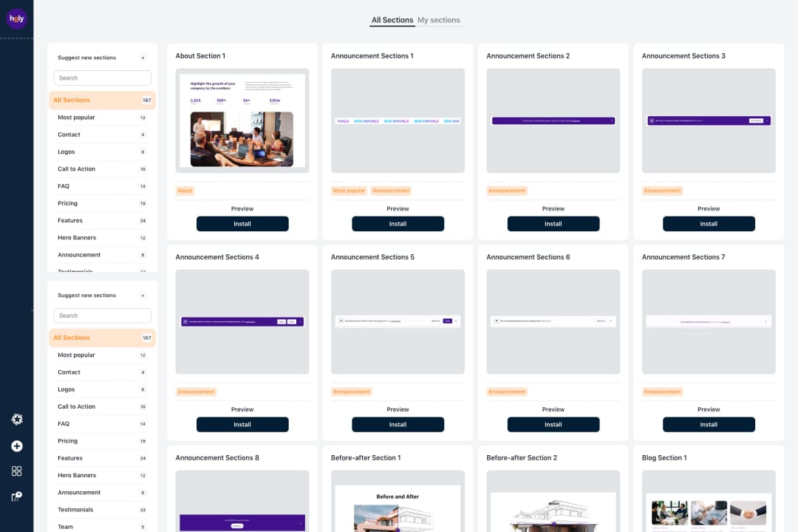Choose 'Features' in the lower category list

[102, 458]
